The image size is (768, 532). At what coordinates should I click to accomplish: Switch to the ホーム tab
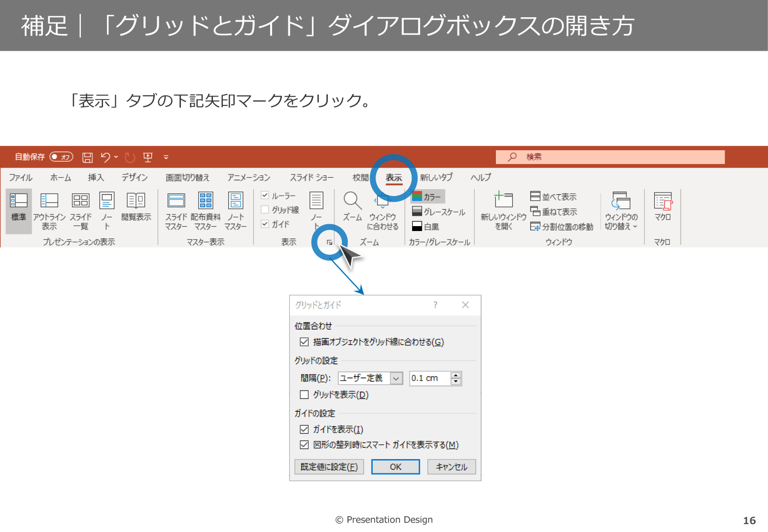(x=61, y=177)
